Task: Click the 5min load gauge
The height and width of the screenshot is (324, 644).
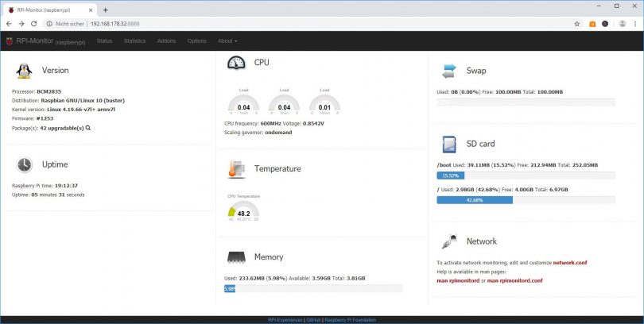Action: click(284, 104)
